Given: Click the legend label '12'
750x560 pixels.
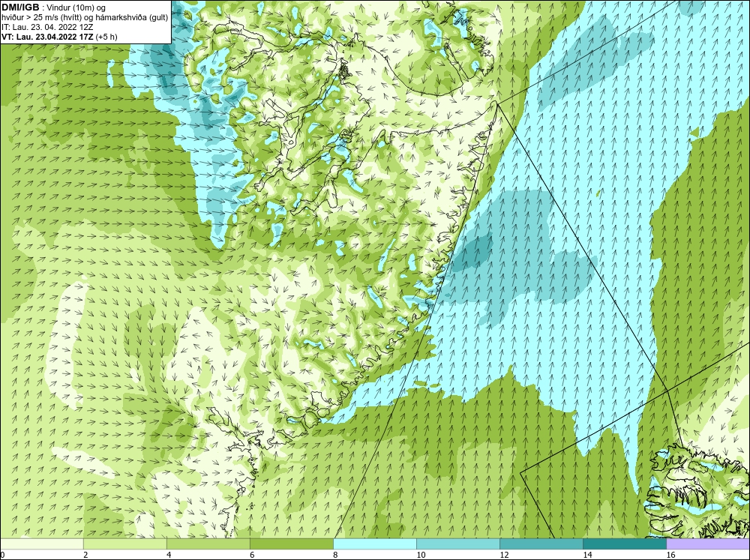Looking at the screenshot, I should point(504,555).
